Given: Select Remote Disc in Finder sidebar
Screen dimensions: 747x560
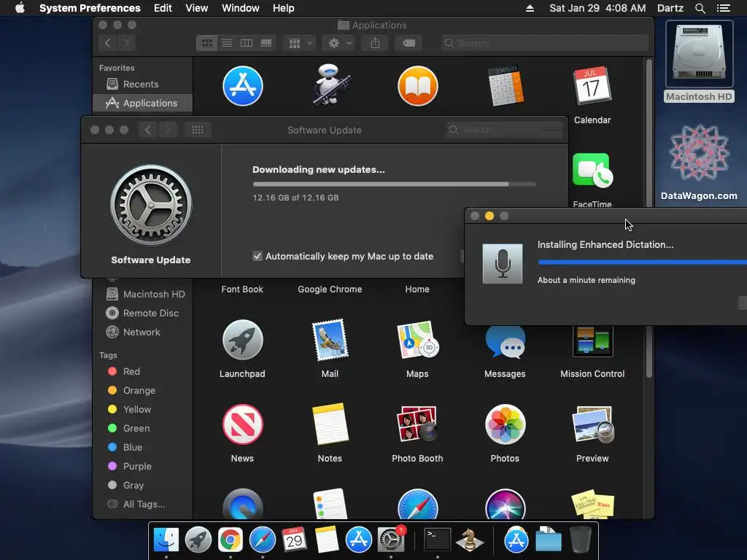Looking at the screenshot, I should pyautogui.click(x=142, y=314).
